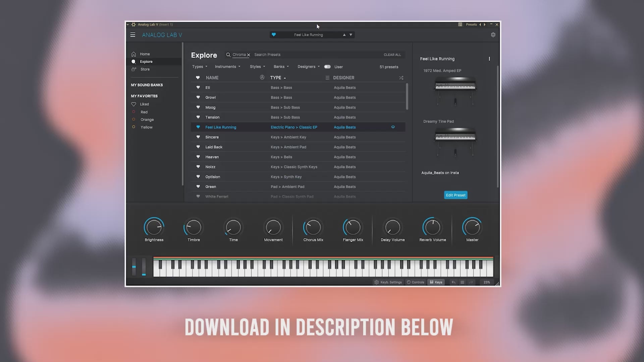Click CLEAR ALL filters

coord(392,55)
